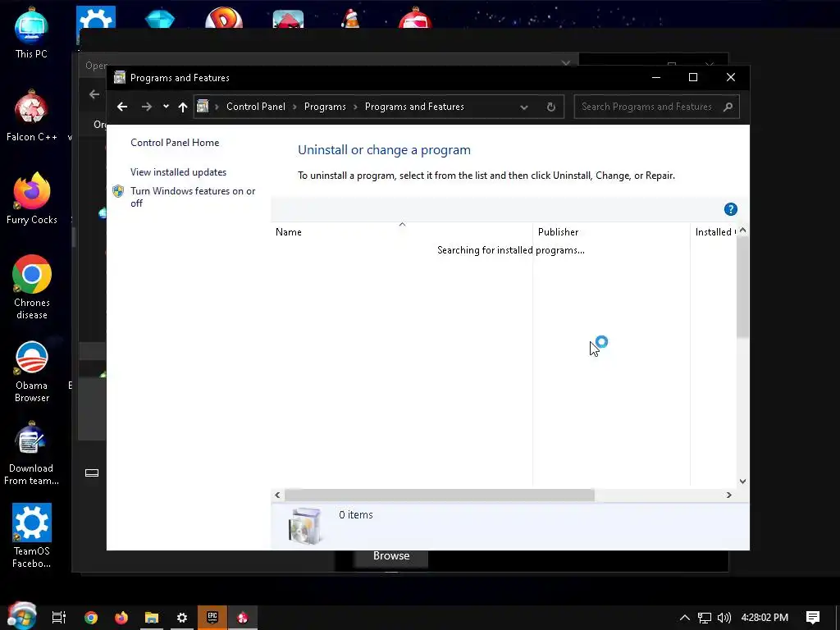
Task: Click the blue help question mark icon
Action: click(731, 209)
